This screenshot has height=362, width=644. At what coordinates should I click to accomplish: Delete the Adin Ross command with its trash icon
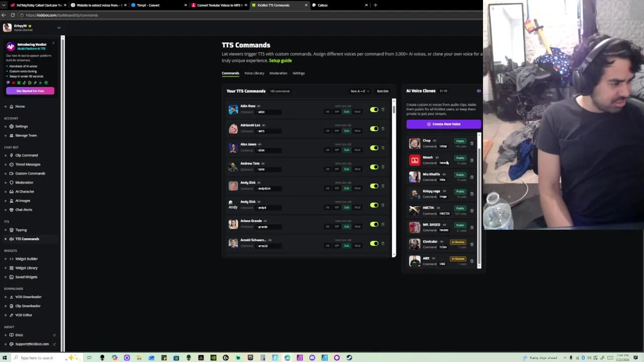pos(383,110)
